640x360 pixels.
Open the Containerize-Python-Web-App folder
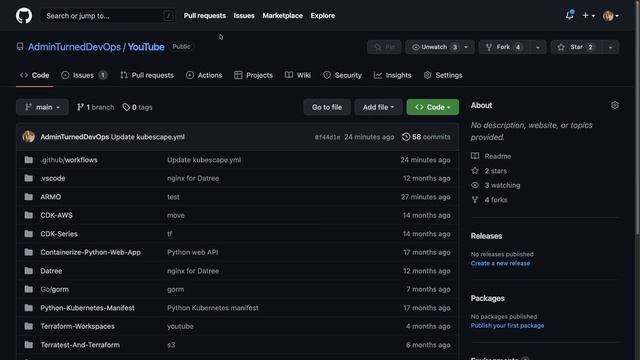click(91, 252)
